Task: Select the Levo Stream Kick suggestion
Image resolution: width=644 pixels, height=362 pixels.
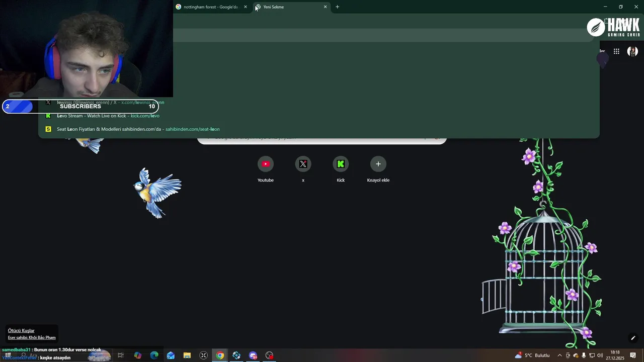Action: [319, 116]
